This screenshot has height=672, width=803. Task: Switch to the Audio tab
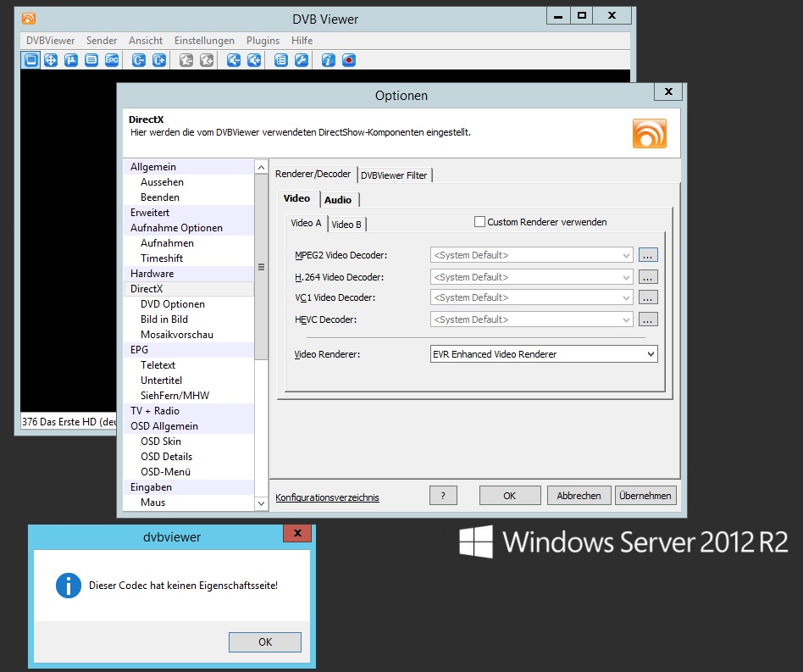338,200
